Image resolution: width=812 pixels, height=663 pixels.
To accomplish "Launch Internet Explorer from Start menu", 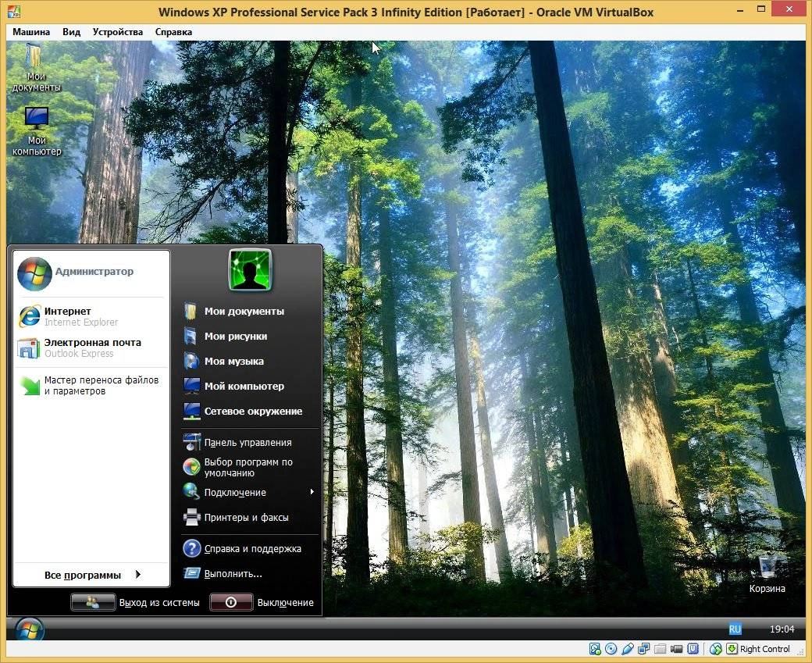I will coord(91,316).
